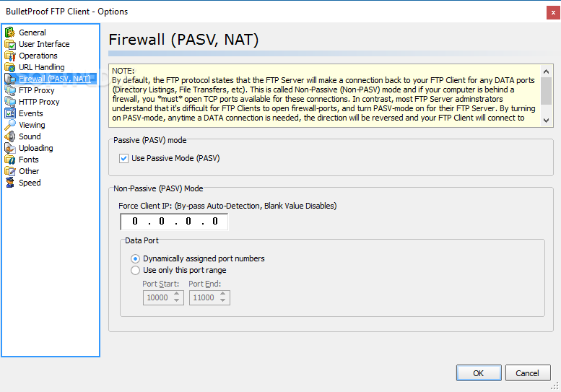The image size is (561, 392).
Task: Go to Operations settings
Action: point(38,56)
